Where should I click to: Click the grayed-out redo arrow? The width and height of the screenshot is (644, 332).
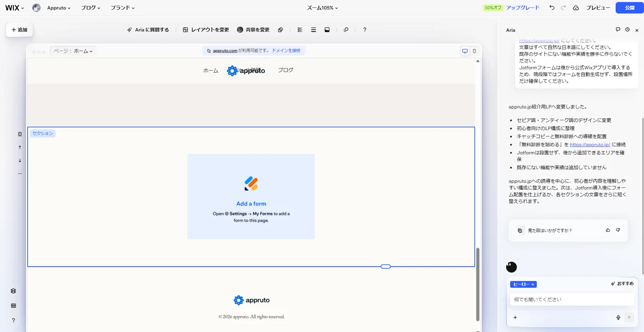[563, 8]
